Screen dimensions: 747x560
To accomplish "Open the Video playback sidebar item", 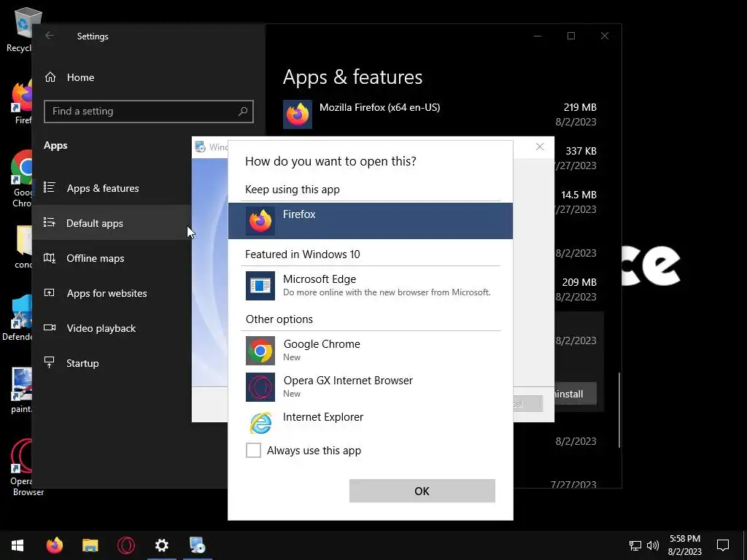I will [x=112, y=328].
